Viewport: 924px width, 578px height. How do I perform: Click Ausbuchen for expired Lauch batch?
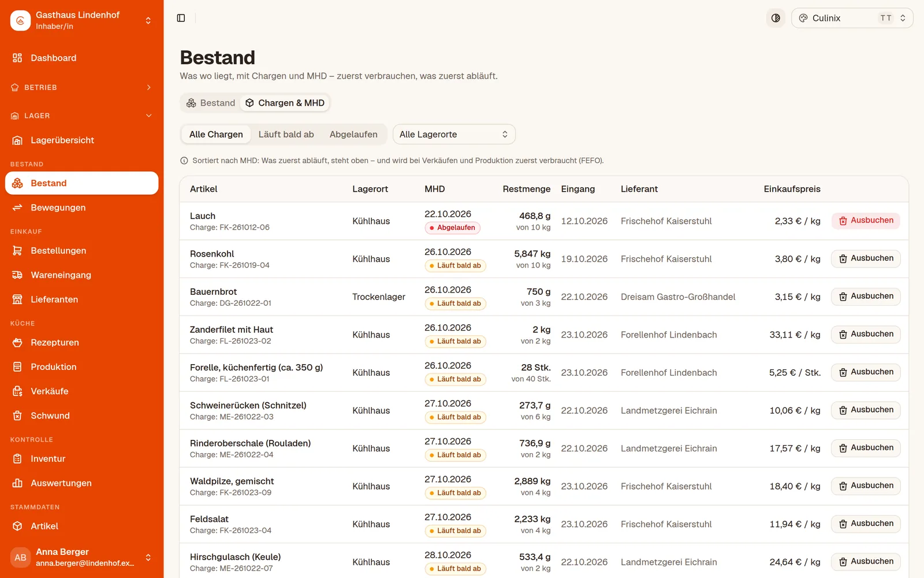coord(866,221)
